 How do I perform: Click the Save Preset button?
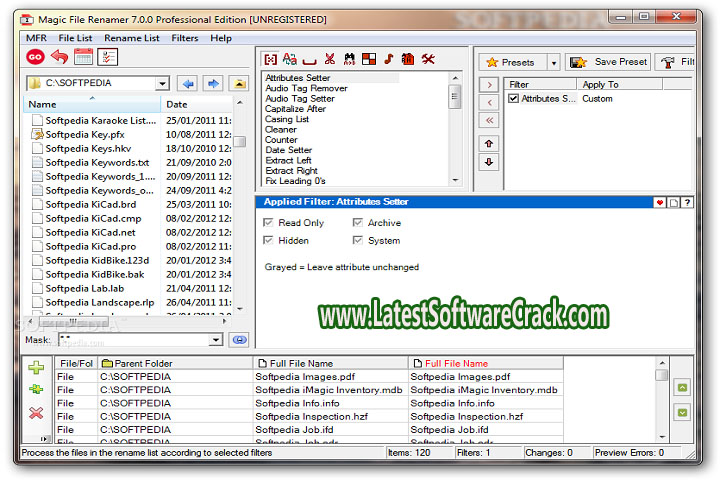click(x=608, y=62)
